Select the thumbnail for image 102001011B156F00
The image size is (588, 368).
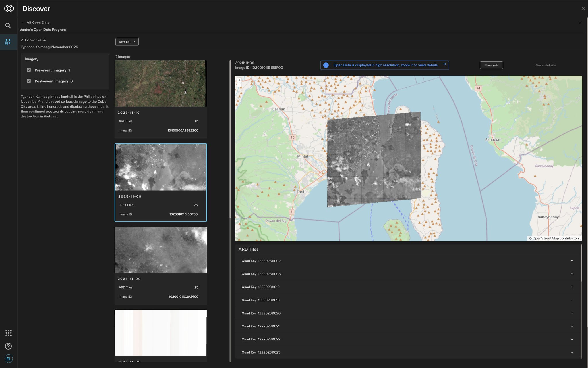[161, 167]
